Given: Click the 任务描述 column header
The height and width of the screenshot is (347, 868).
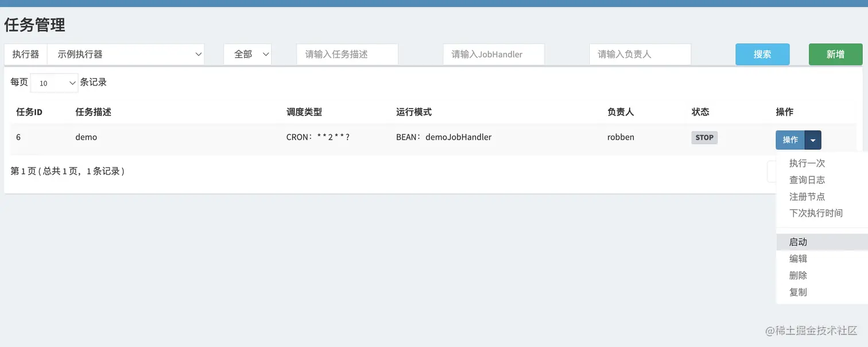Looking at the screenshot, I should (93, 112).
